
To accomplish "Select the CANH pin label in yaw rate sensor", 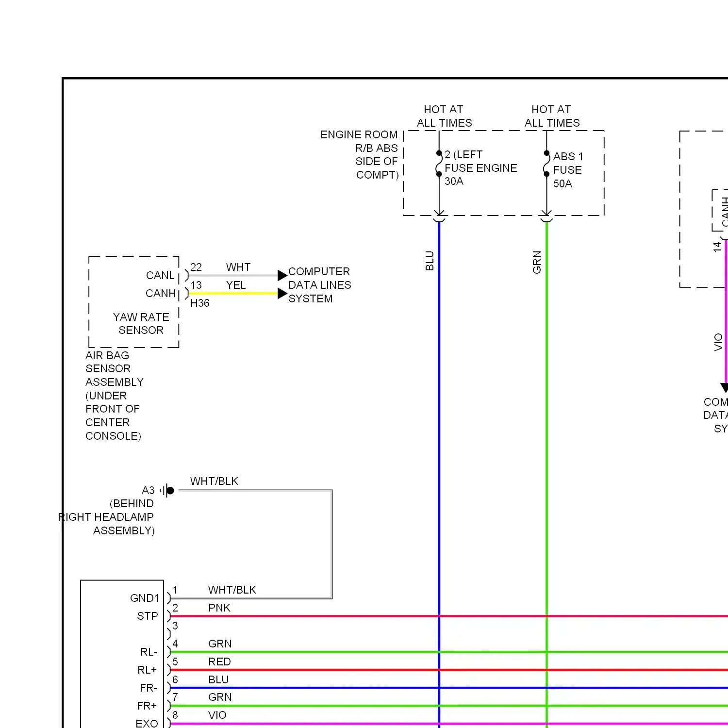I will [161, 294].
